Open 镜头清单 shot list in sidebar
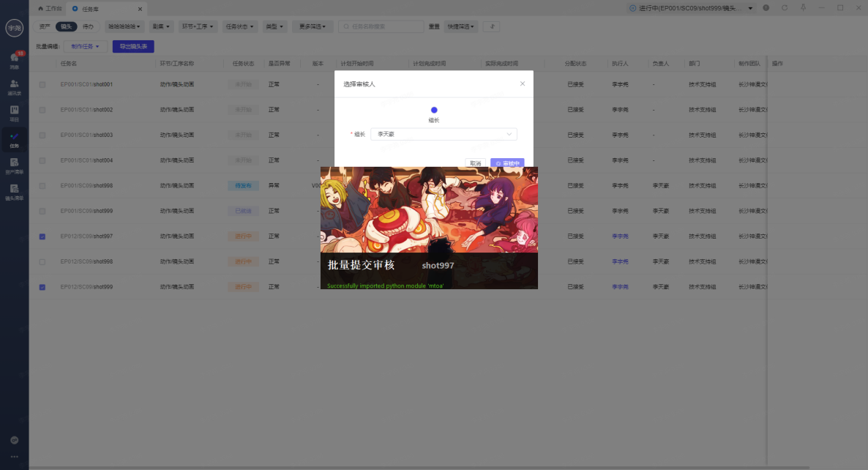The image size is (868, 470). click(14, 192)
